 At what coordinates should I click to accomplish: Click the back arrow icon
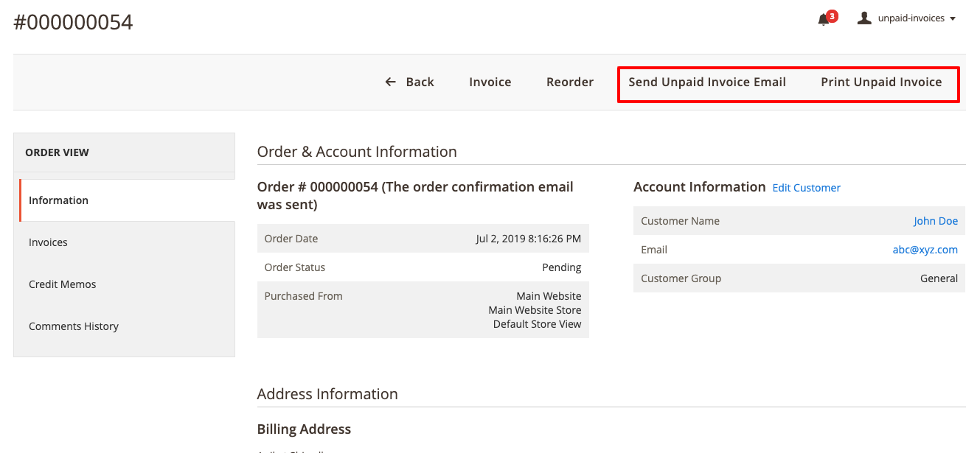coord(390,82)
